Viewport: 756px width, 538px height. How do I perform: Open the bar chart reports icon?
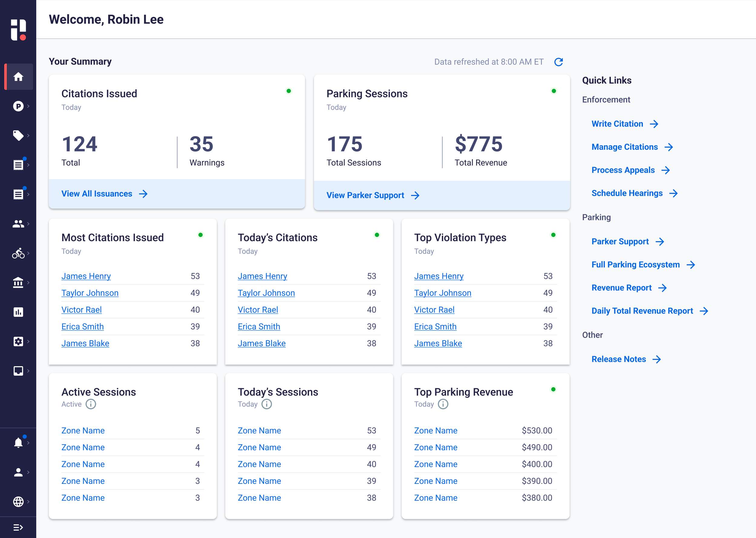(x=18, y=312)
